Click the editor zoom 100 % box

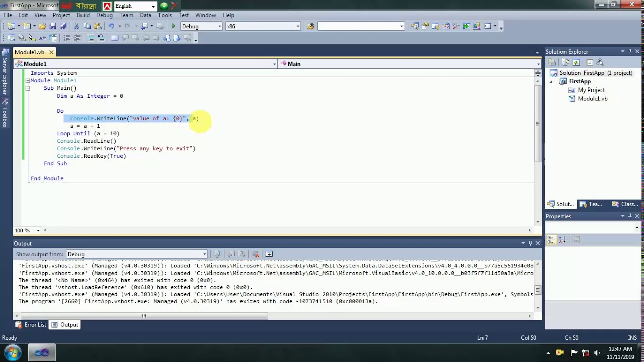(x=27, y=230)
